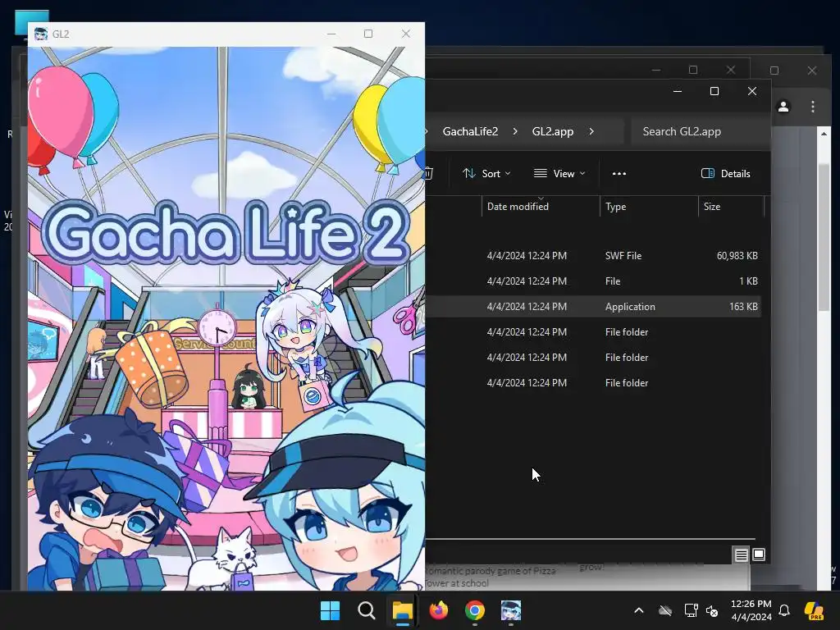840x630 pixels.
Task: Show hidden tray icons chevron
Action: point(638,610)
